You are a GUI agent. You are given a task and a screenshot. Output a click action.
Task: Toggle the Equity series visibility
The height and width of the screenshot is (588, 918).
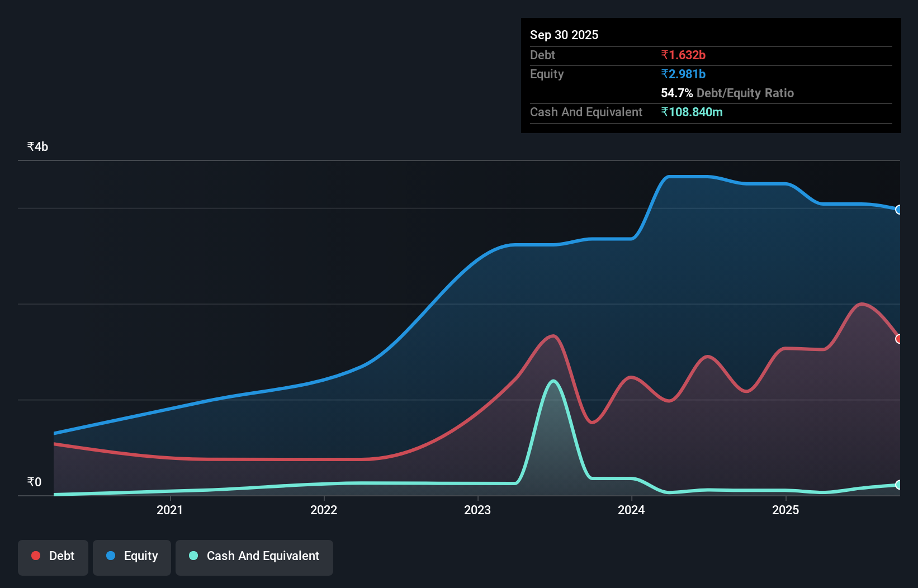[x=131, y=556]
